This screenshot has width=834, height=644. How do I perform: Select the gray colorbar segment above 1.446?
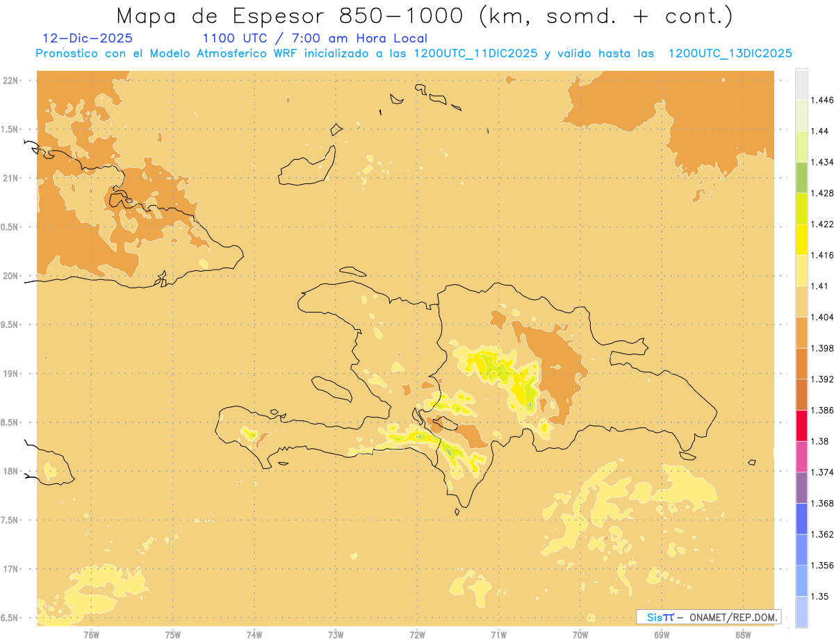(x=801, y=84)
